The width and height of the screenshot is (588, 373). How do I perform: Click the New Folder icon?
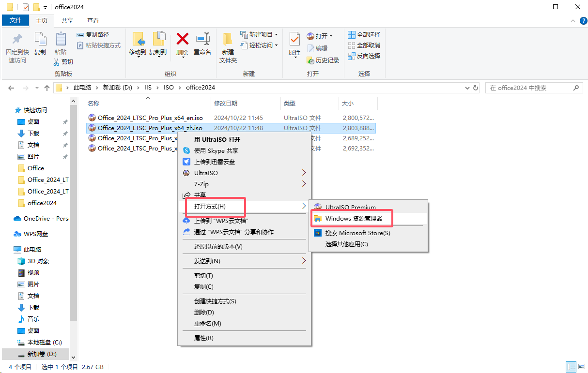coord(228,40)
